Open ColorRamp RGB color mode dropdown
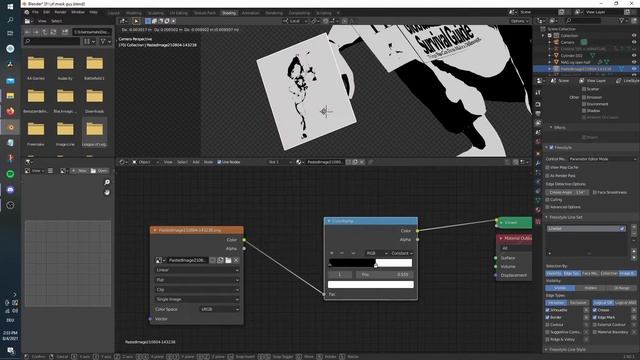The height and width of the screenshot is (360, 640). tap(376, 253)
